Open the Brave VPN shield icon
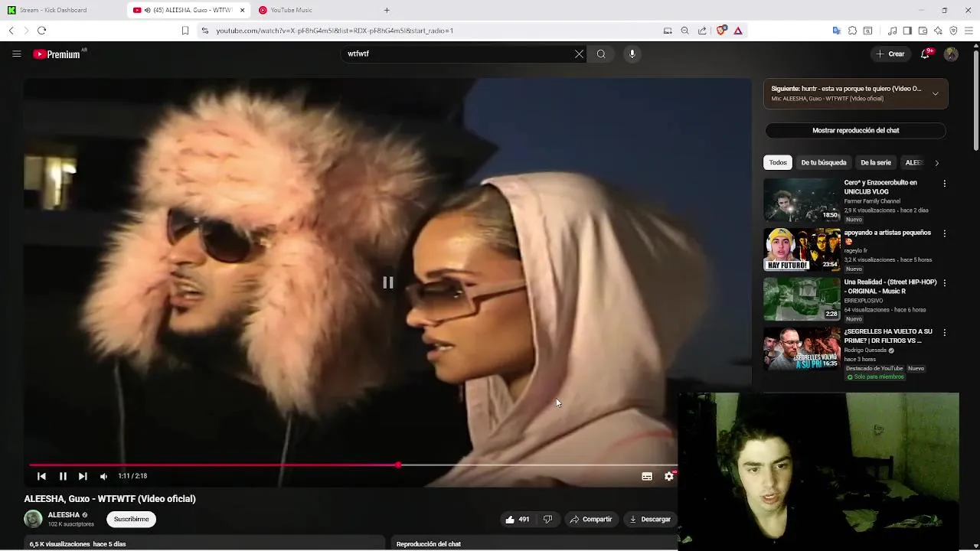 tap(953, 31)
